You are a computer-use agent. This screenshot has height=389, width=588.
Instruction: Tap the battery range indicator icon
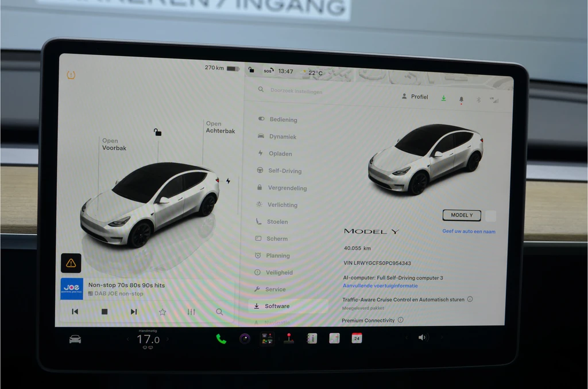(x=233, y=69)
